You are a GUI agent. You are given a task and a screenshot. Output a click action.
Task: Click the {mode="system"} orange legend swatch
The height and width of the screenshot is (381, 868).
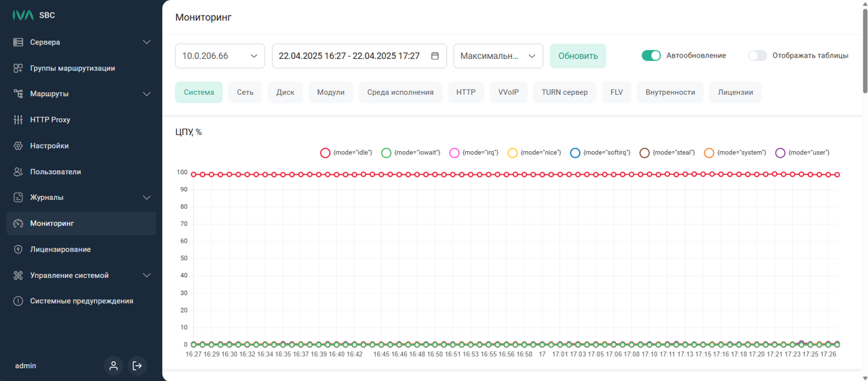point(709,153)
